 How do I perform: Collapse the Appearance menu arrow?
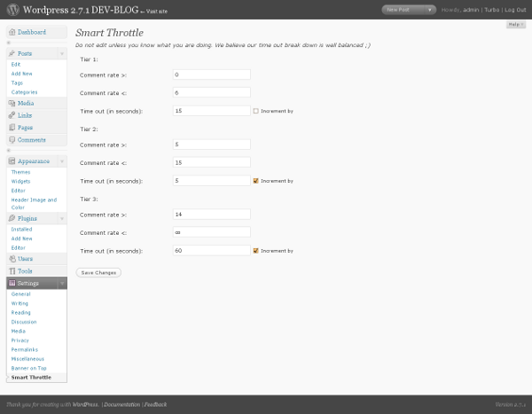click(62, 161)
